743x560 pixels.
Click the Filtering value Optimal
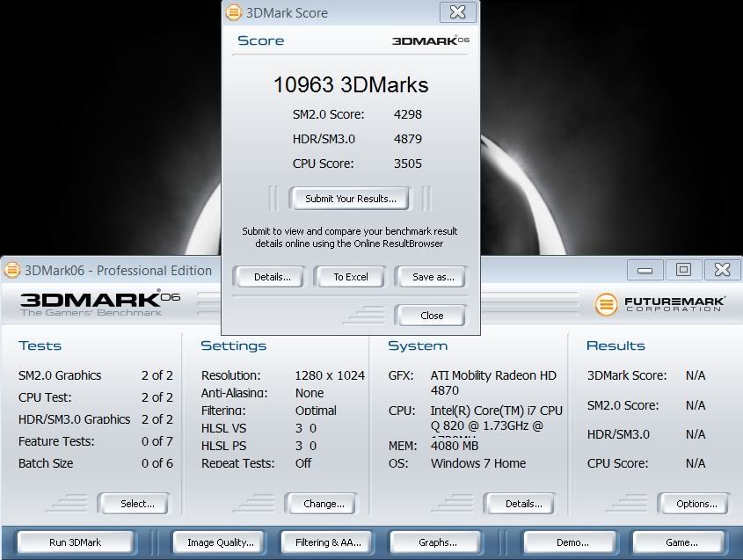pos(316,411)
